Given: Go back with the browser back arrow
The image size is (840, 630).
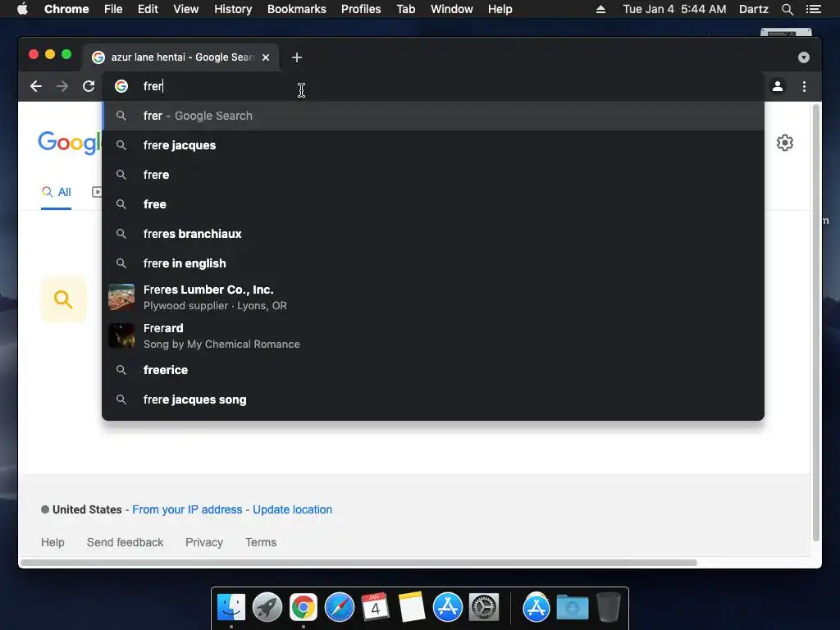Looking at the screenshot, I should (36, 86).
